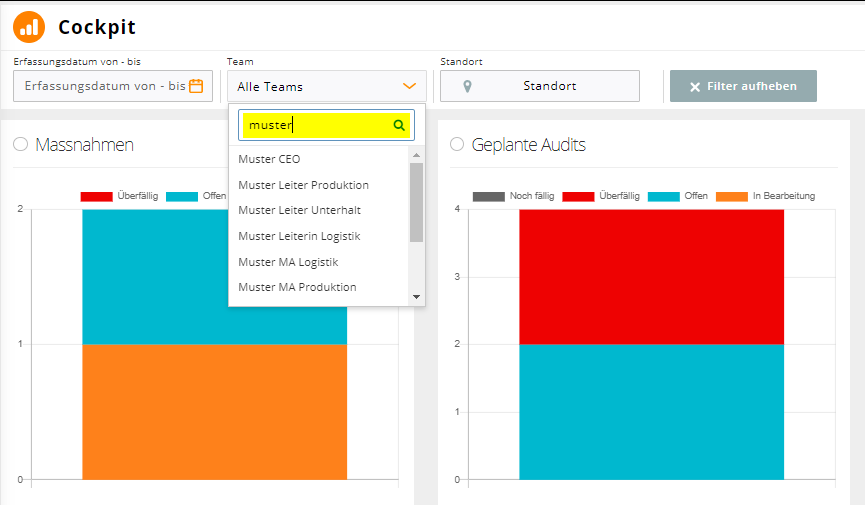Select the Geplante Audits radio button
Image resolution: width=865 pixels, height=505 pixels.
(x=457, y=144)
